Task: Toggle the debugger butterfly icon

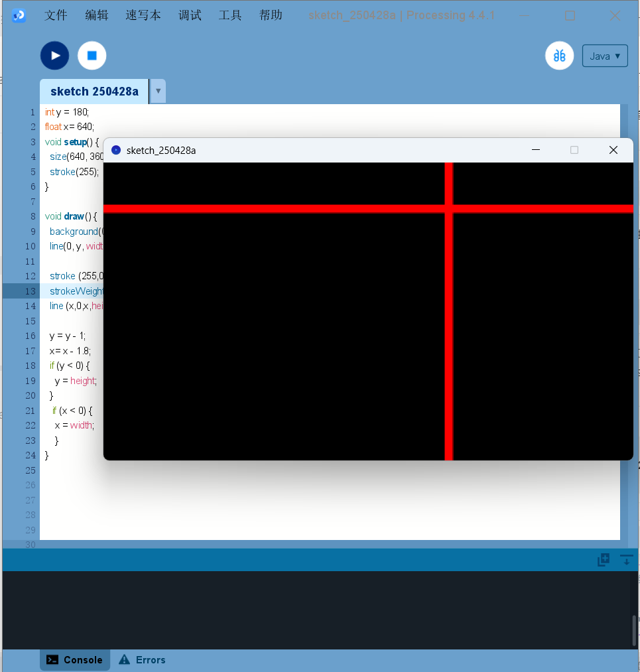Action: 559,56
